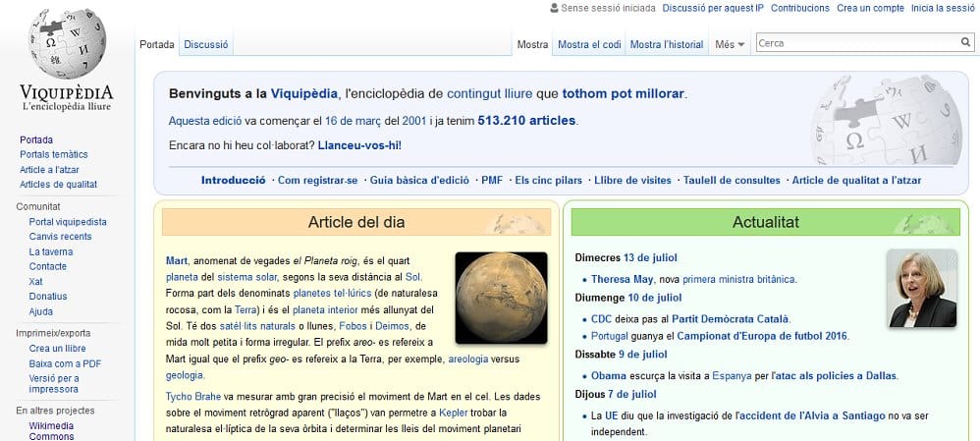Open Article de qualitat a l'atzar link
The width and height of the screenshot is (980, 441).
(856, 180)
